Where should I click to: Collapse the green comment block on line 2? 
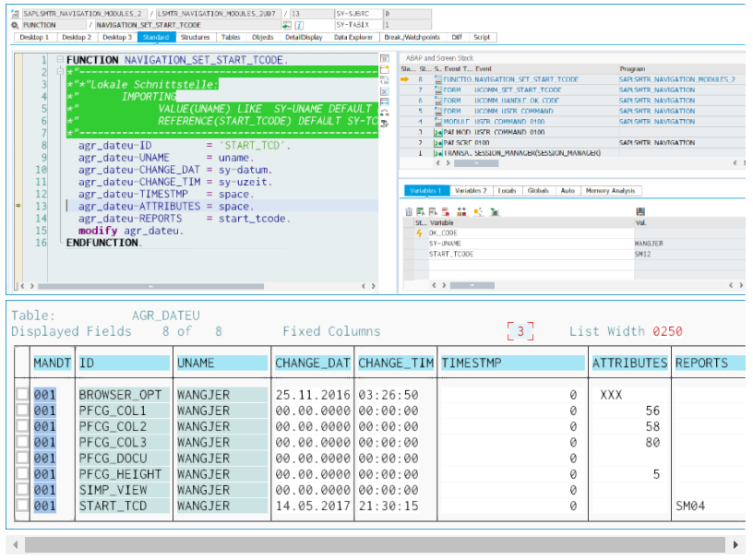(x=59, y=70)
